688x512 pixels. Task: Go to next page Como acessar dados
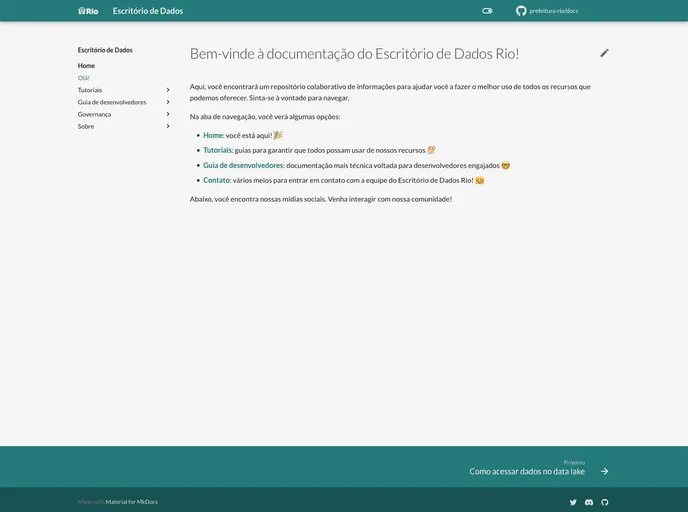click(x=527, y=471)
